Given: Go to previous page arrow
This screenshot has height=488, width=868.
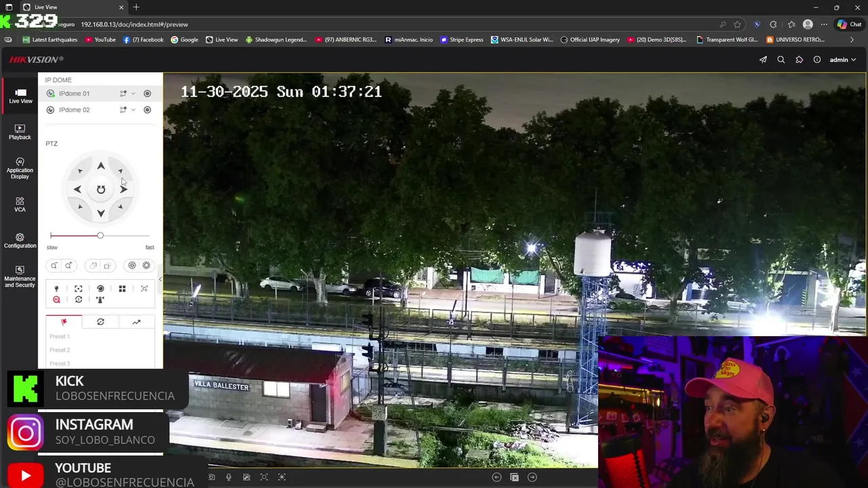Looking at the screenshot, I should pyautogui.click(x=496, y=477).
